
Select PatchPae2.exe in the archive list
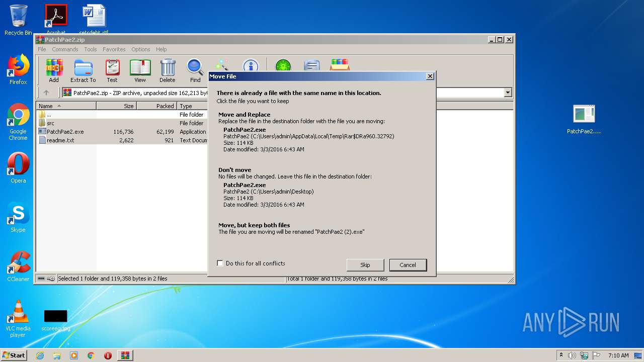pyautogui.click(x=122, y=132)
